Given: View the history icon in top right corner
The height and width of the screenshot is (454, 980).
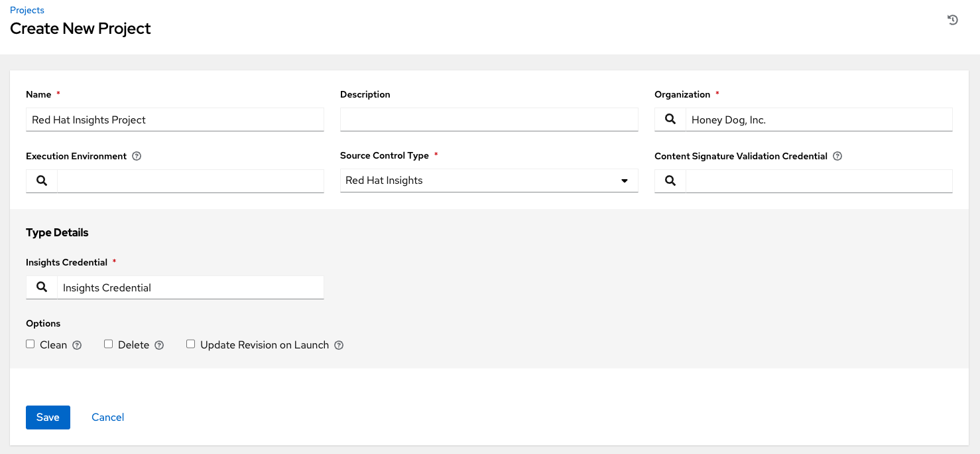Looking at the screenshot, I should 953,20.
